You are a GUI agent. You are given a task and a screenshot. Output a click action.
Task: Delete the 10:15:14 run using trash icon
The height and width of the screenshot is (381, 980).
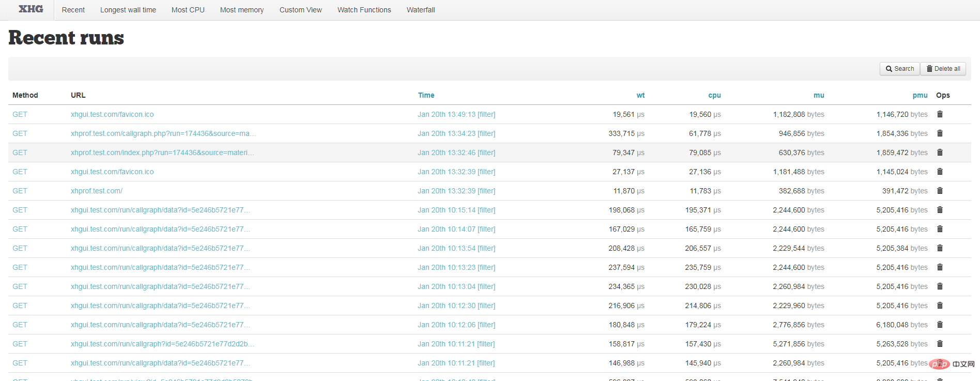pyautogui.click(x=940, y=210)
